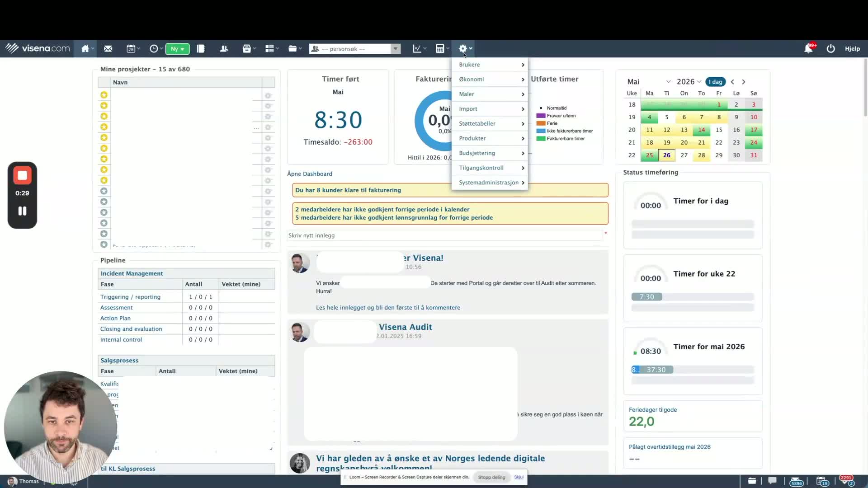This screenshot has height=488, width=868.
Task: Open the green Ny dropdown button
Action: (x=177, y=49)
